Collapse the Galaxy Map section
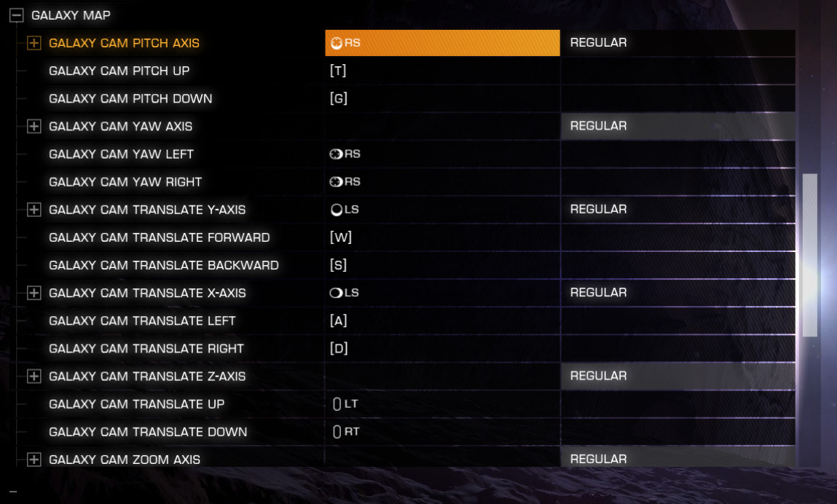The width and height of the screenshot is (837, 504). (x=17, y=15)
